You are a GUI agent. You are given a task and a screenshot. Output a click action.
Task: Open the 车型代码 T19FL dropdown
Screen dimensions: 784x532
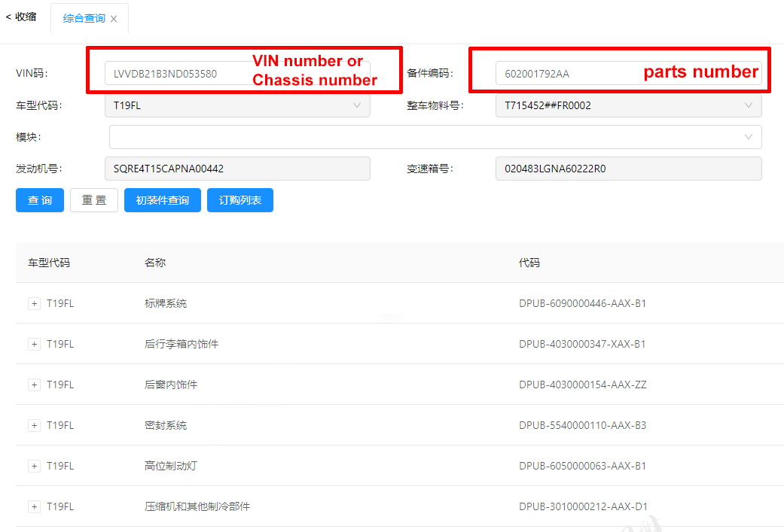237,105
